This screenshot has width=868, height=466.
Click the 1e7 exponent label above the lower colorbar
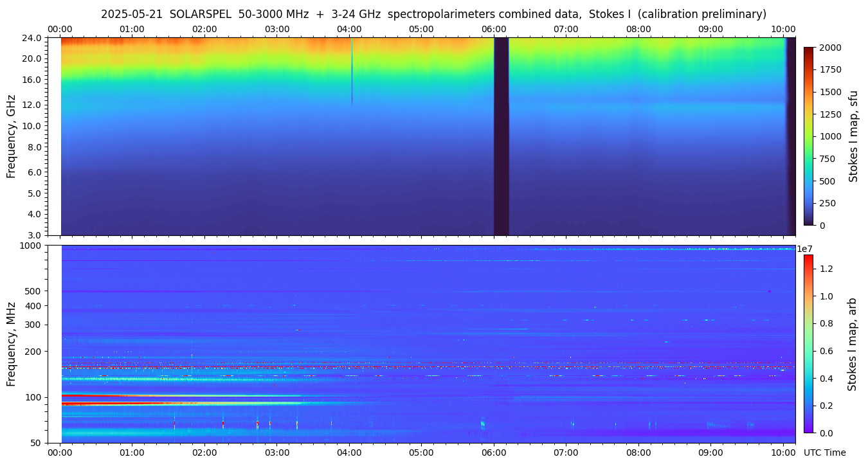(x=806, y=249)
